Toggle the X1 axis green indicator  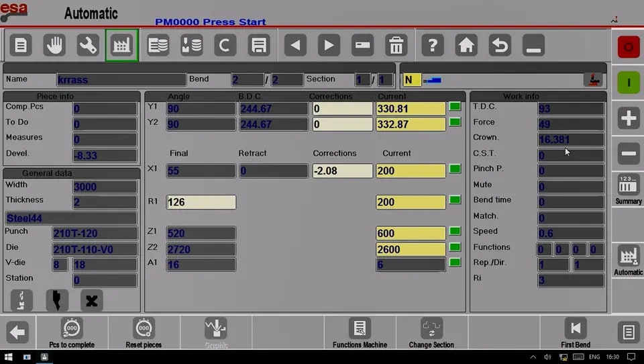455,169
